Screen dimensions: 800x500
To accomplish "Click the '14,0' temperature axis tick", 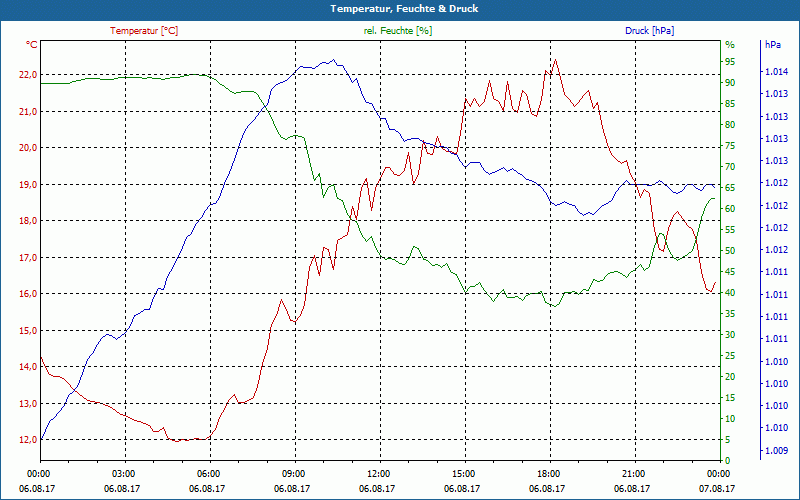I will [x=28, y=366].
